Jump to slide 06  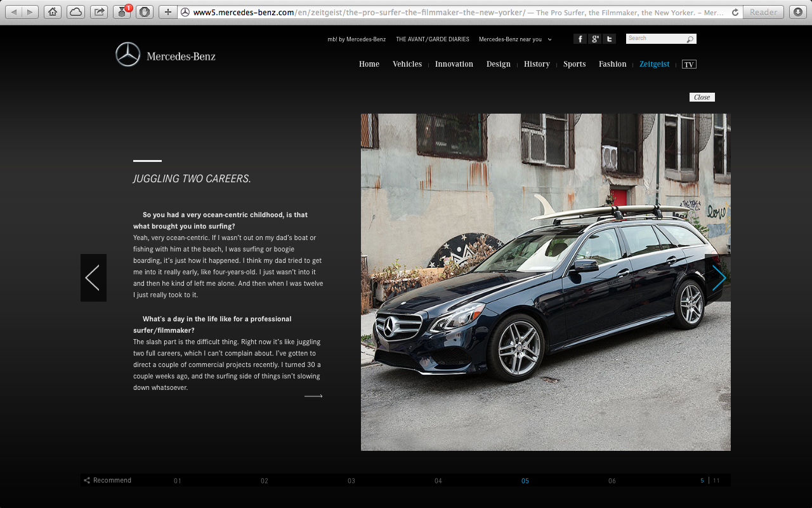pyautogui.click(x=612, y=481)
